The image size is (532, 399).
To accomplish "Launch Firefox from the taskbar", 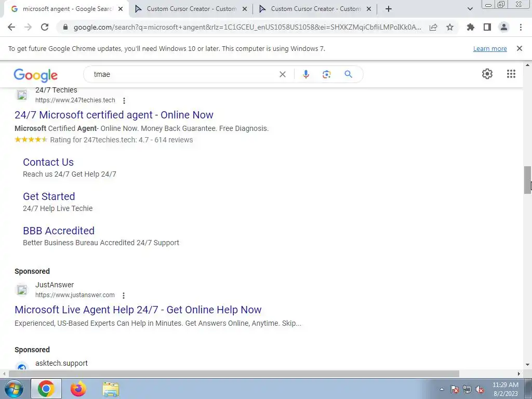I will (x=78, y=389).
